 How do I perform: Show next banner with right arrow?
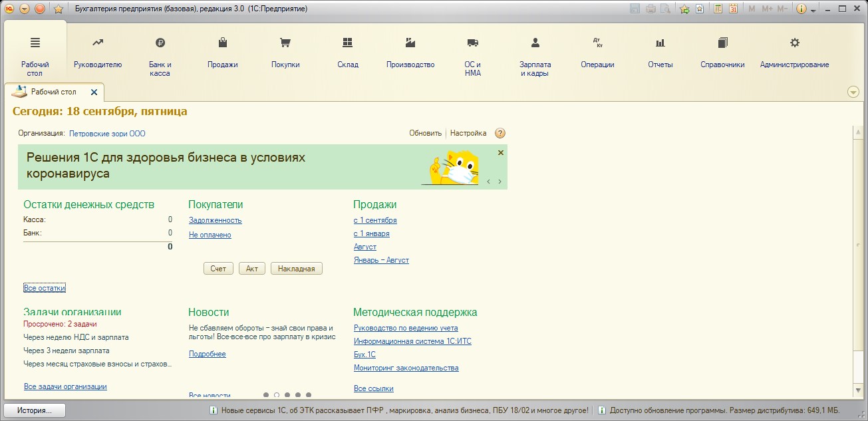(500, 182)
